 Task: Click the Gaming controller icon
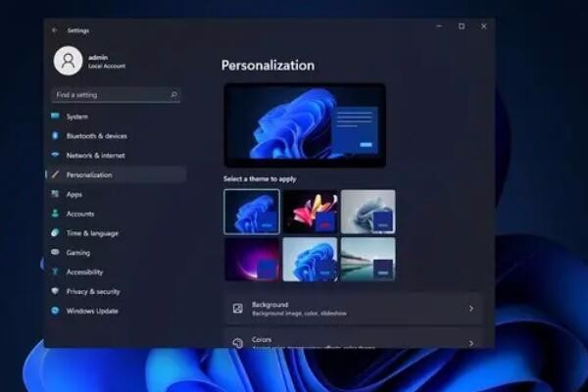(55, 252)
